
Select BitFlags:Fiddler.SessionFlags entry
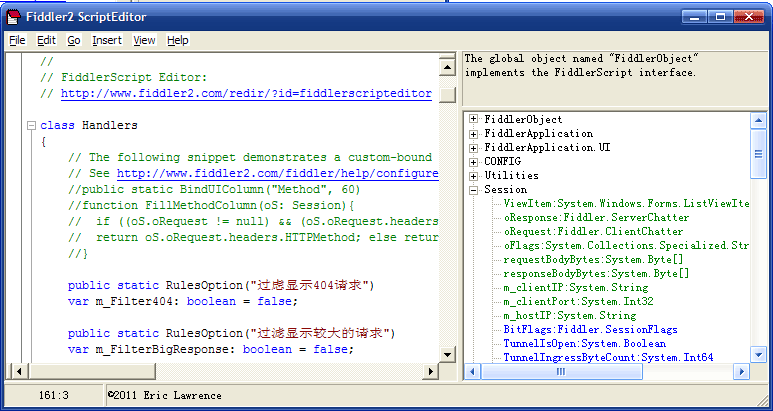tap(590, 329)
